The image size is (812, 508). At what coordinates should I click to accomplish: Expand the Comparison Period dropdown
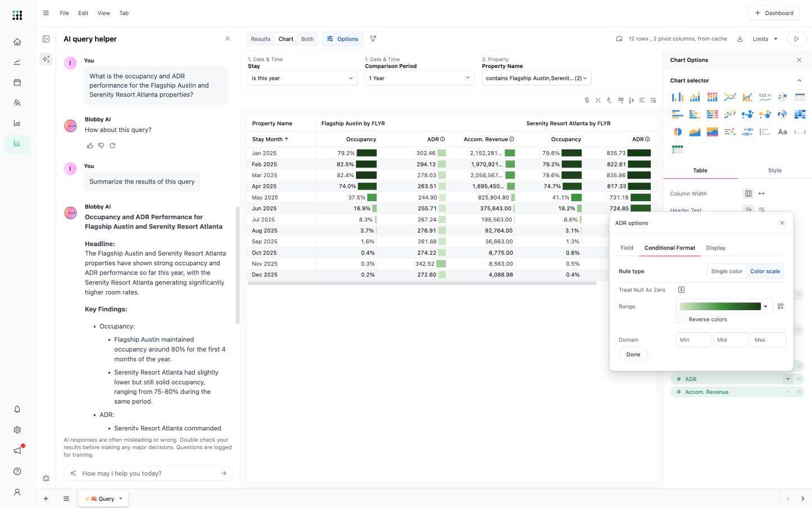(x=419, y=78)
